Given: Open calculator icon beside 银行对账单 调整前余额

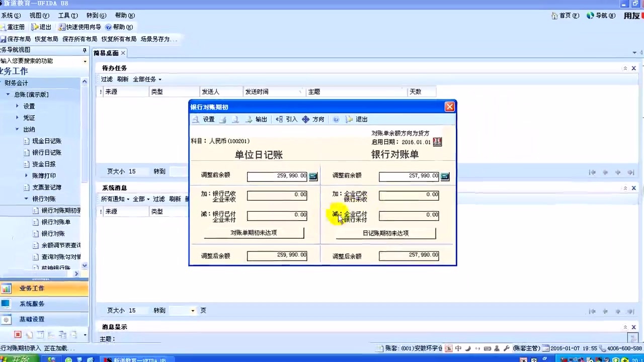Looking at the screenshot, I should [x=445, y=176].
